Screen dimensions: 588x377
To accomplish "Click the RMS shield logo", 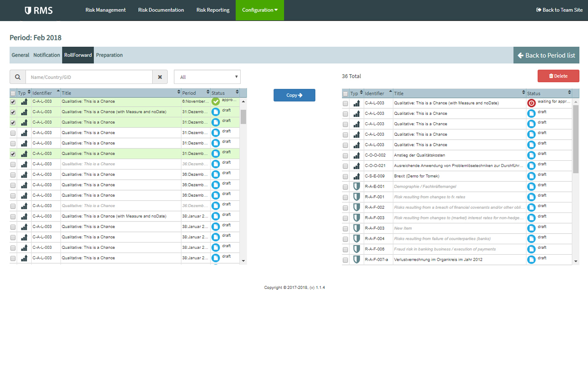I will coord(28,11).
